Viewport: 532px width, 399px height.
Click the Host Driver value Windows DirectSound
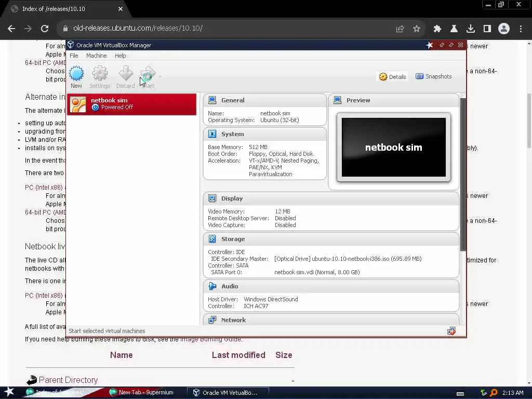271,299
